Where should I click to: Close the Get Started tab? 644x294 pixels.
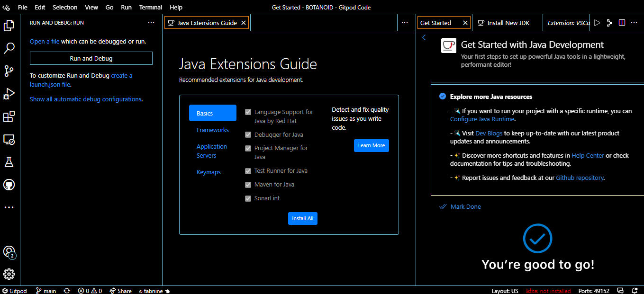click(x=465, y=23)
